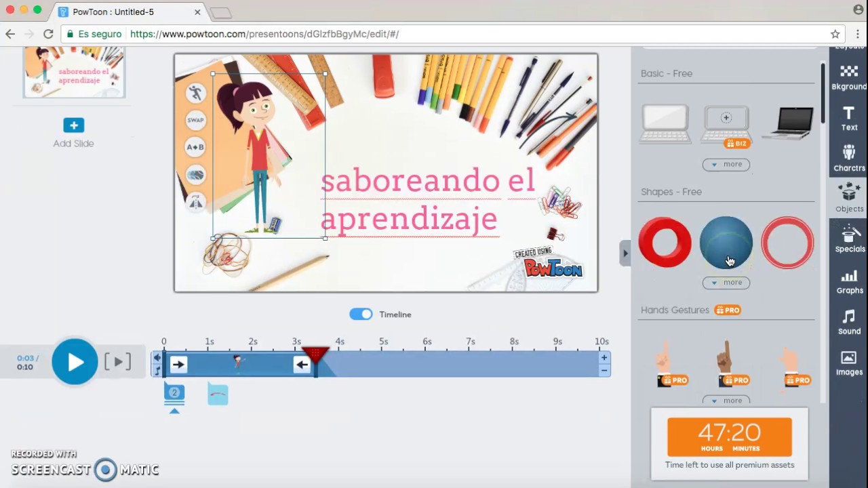The image size is (868, 488).
Task: Click the 5s mark on timeline ruler
Action: click(x=383, y=342)
